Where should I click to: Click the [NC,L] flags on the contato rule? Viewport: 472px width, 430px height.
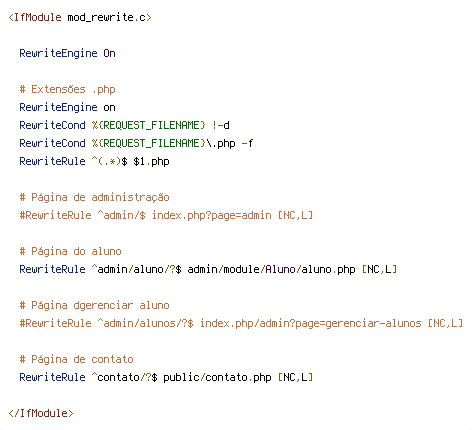295,377
